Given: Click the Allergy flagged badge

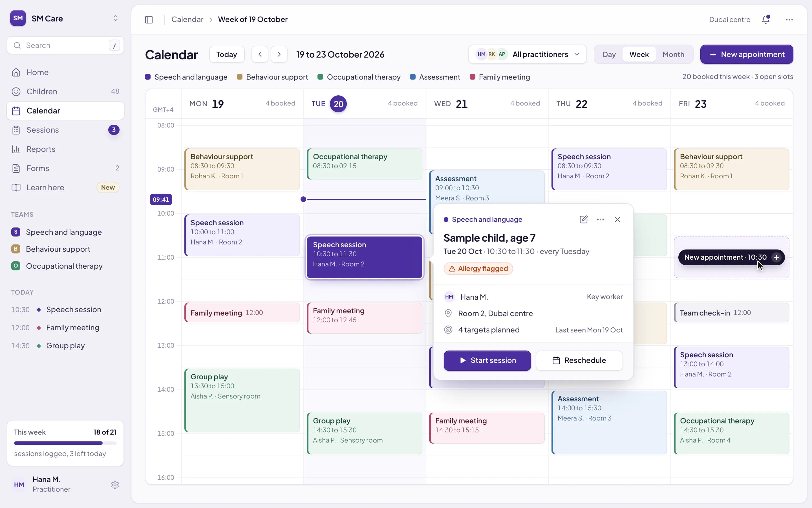Looking at the screenshot, I should [x=478, y=268].
